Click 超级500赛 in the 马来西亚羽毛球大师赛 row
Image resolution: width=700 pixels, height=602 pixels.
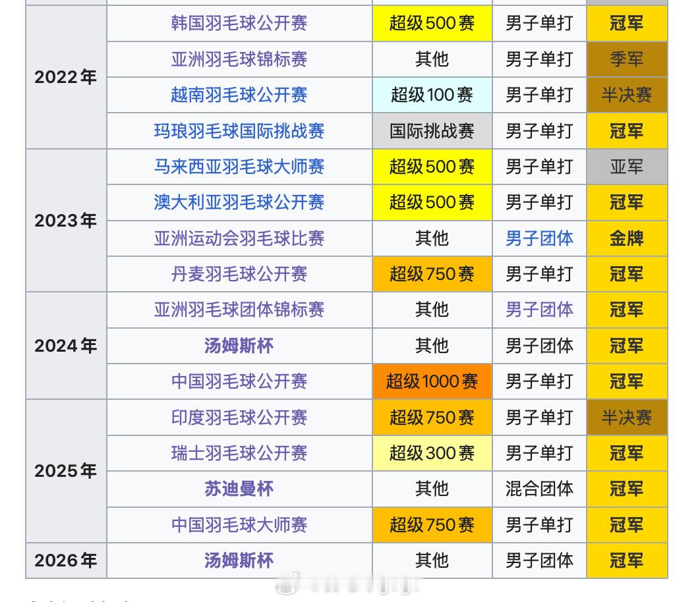pos(432,167)
